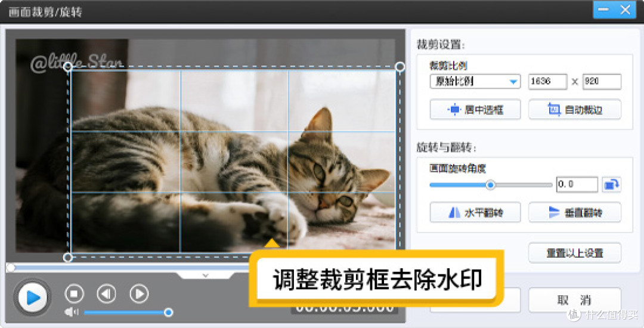The height and width of the screenshot is (328, 644).
Task: Step back to previous frame
Action: (106, 293)
